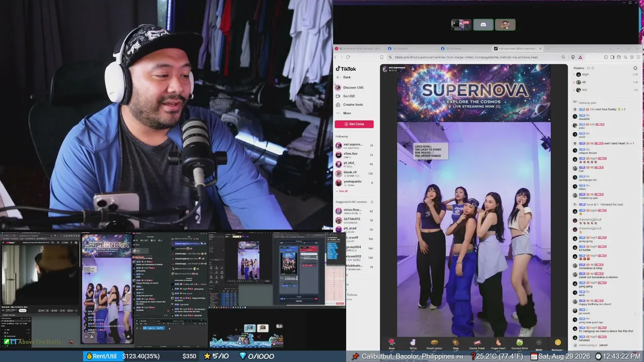This screenshot has width=644, height=362.
Task: Select viewer KAI in the Viewers ranking
Action: pyautogui.click(x=606, y=90)
